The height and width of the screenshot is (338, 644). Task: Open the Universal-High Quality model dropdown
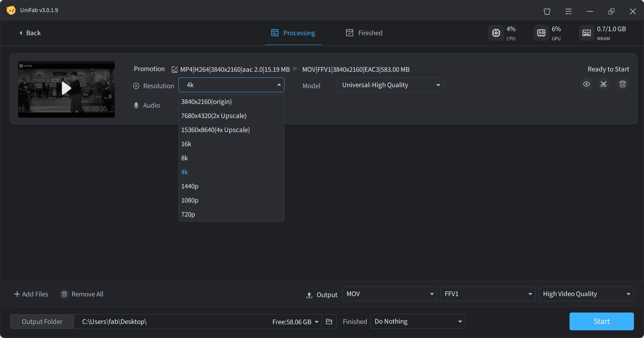[390, 85]
